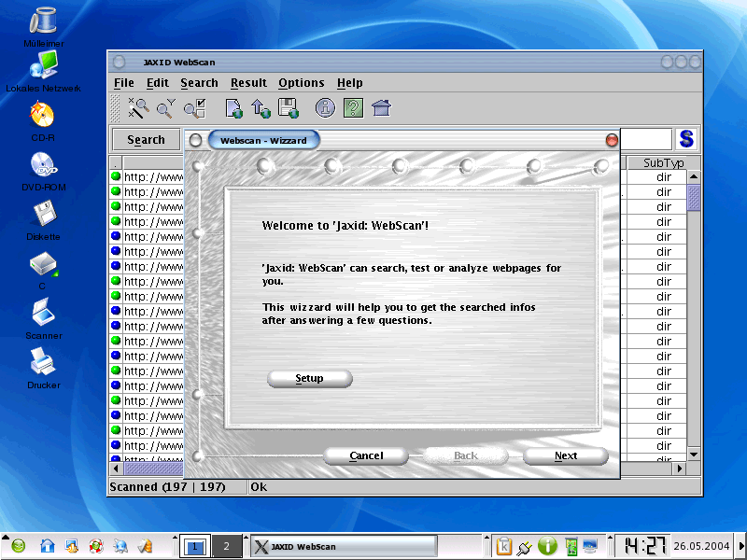Open the round info toolbar icon
Image resolution: width=747 pixels, height=560 pixels.
325,108
